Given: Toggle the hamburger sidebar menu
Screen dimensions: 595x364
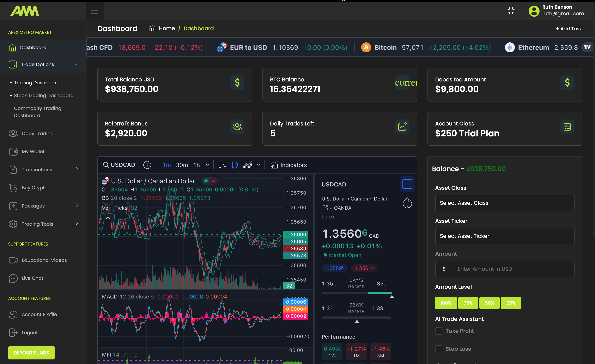Looking at the screenshot, I should coord(95,11).
